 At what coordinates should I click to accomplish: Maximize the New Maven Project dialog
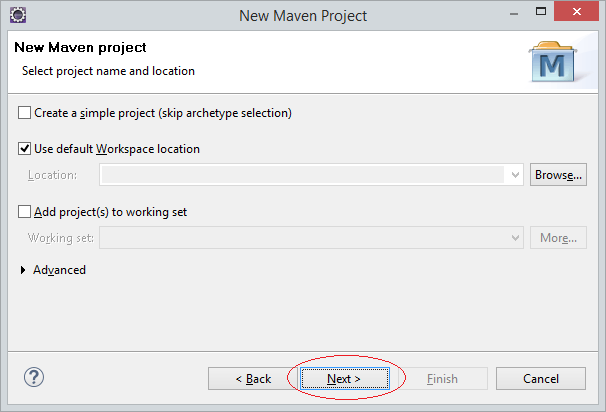click(541, 12)
